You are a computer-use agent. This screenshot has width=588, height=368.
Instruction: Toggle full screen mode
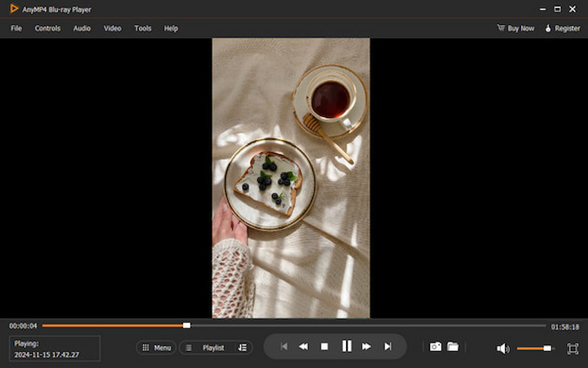tap(573, 348)
